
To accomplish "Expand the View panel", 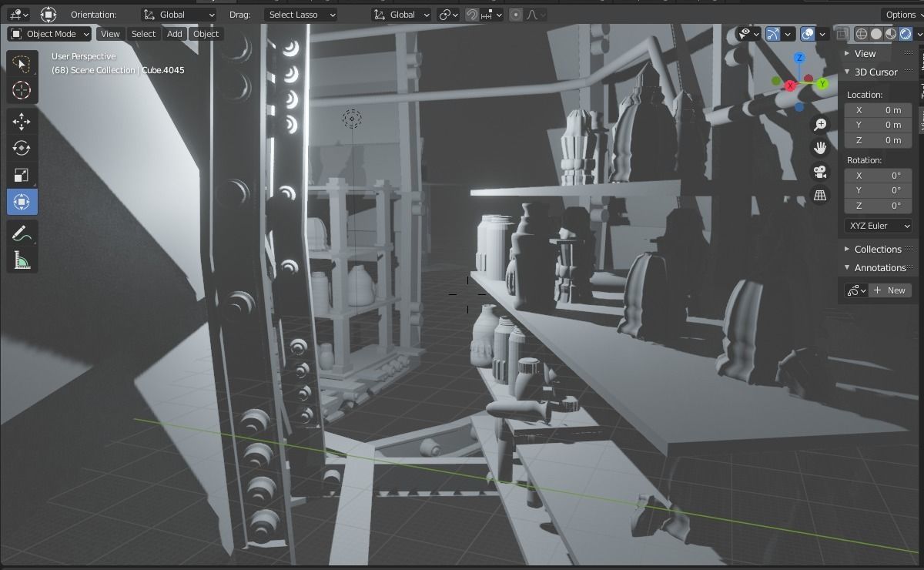I will [865, 54].
